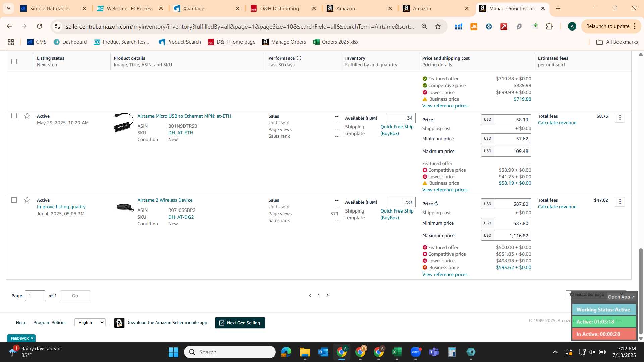Open the results per page dropdown
Screen dimensions: 644x362
(x=596, y=294)
